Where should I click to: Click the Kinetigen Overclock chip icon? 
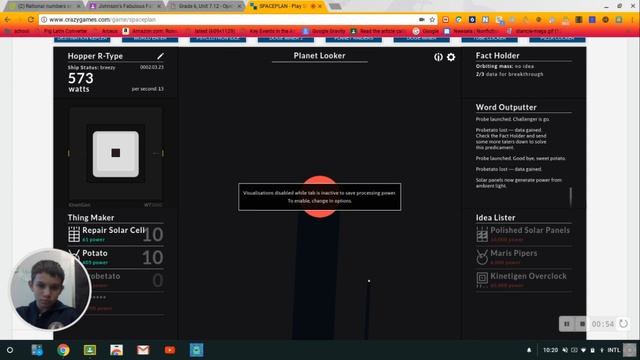click(x=482, y=279)
